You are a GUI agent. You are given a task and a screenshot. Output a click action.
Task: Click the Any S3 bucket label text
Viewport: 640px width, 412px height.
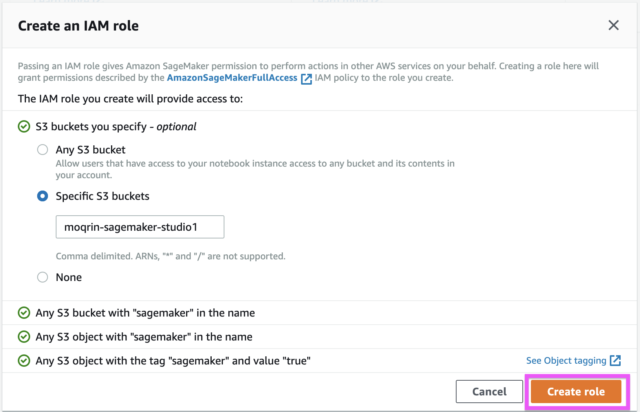click(91, 150)
